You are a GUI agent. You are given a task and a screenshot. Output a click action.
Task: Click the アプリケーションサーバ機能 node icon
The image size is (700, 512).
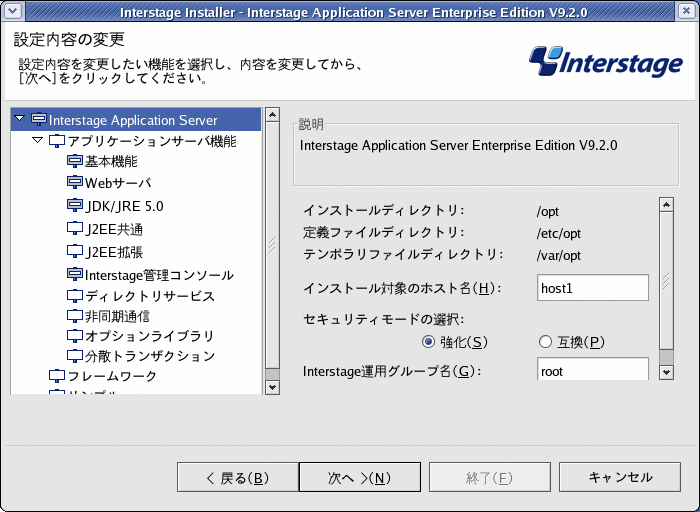pyautogui.click(x=57, y=141)
